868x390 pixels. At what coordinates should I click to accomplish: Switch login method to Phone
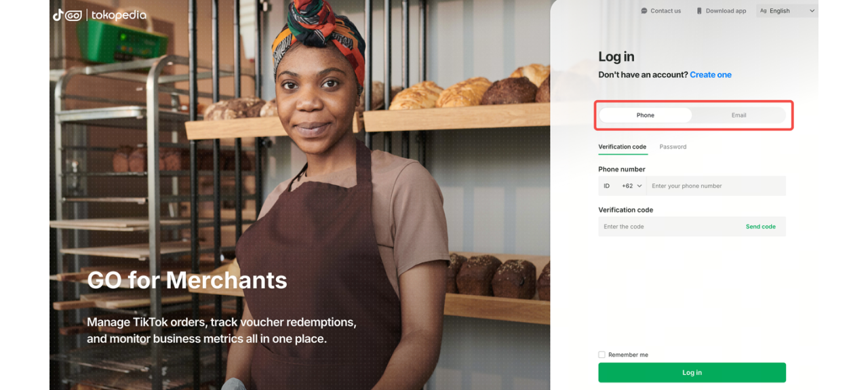pyautogui.click(x=645, y=115)
